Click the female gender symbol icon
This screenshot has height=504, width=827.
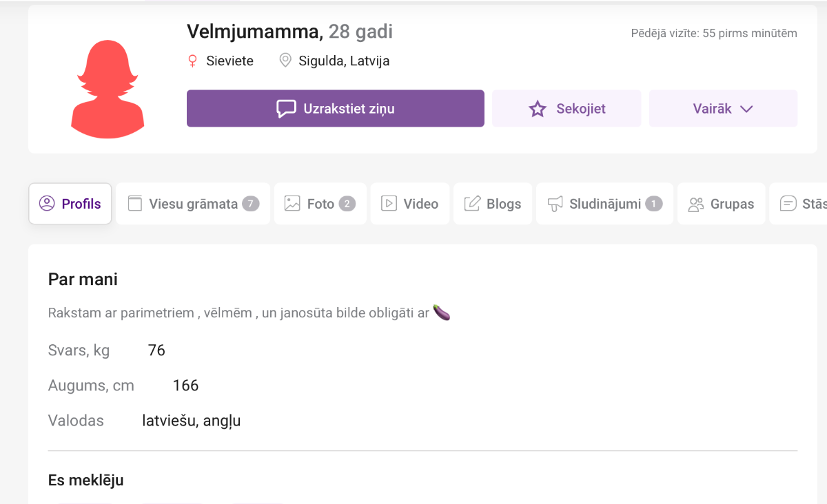193,61
